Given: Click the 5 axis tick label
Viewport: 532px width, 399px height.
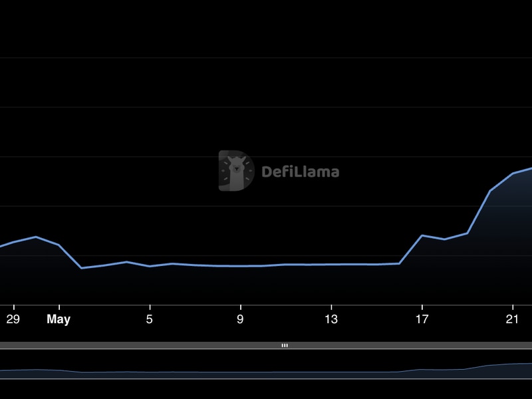Looking at the screenshot, I should (150, 319).
